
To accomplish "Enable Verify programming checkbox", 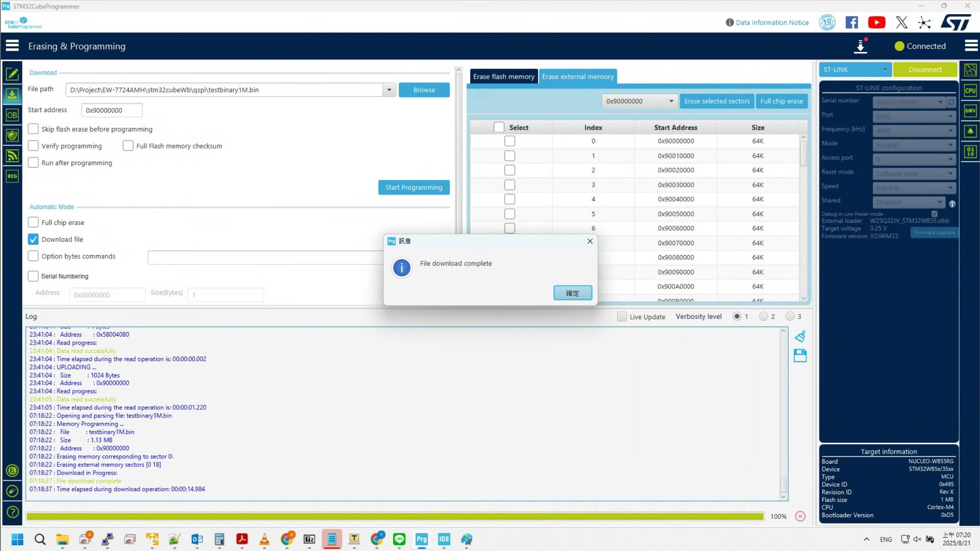I will click(33, 146).
